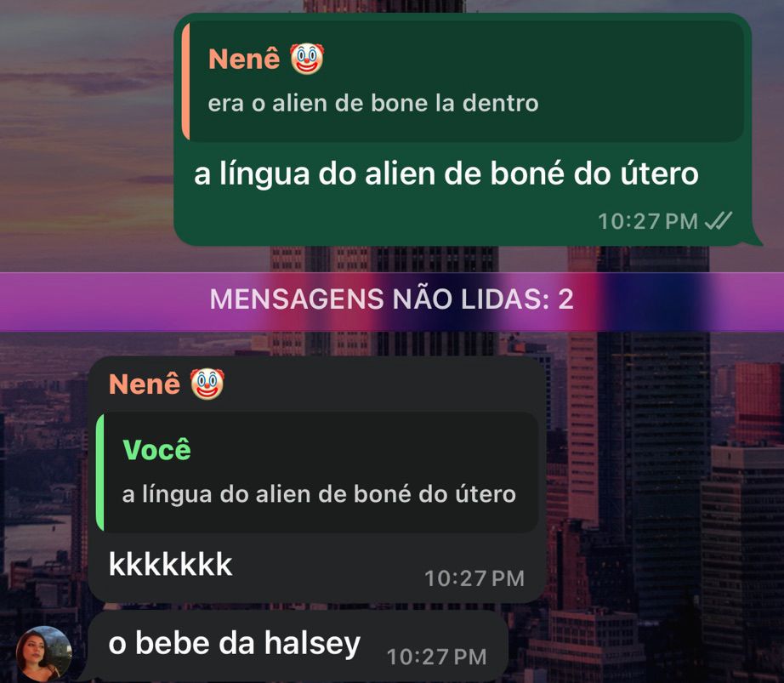Open contact via Nenê sender name in gray bubble

[x=145, y=384]
